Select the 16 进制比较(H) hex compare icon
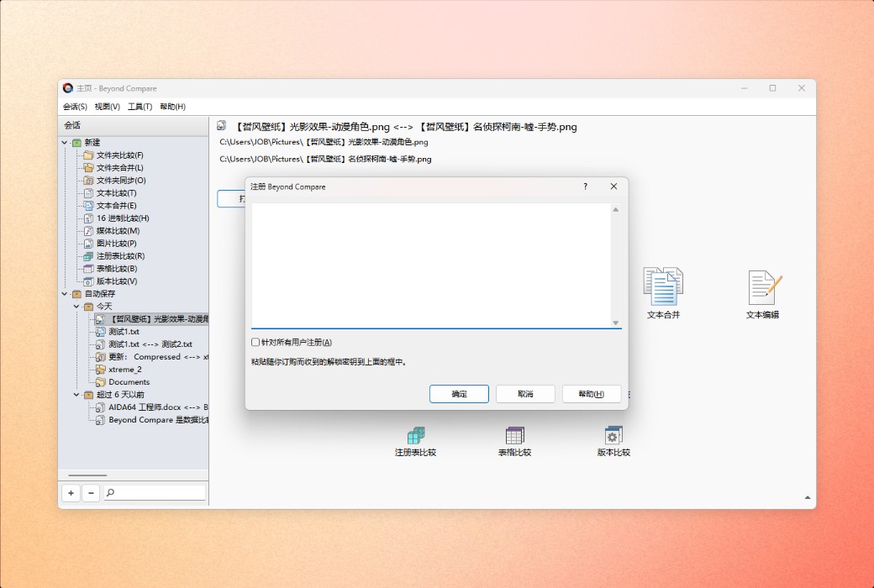This screenshot has height=588, width=874. coord(88,218)
